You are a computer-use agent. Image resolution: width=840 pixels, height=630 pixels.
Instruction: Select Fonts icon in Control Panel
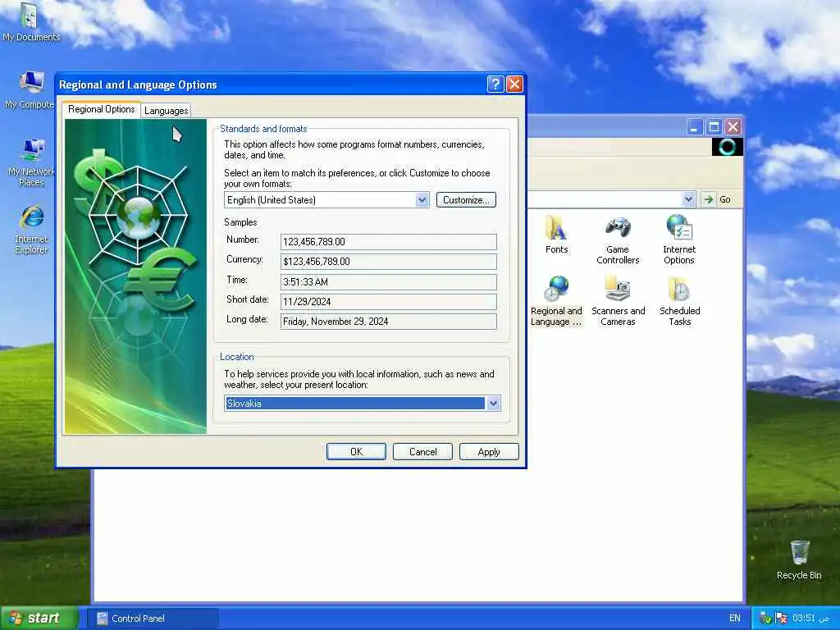point(556,234)
